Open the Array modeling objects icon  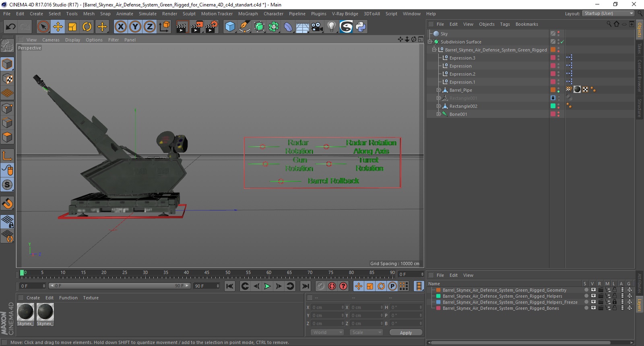click(x=274, y=27)
